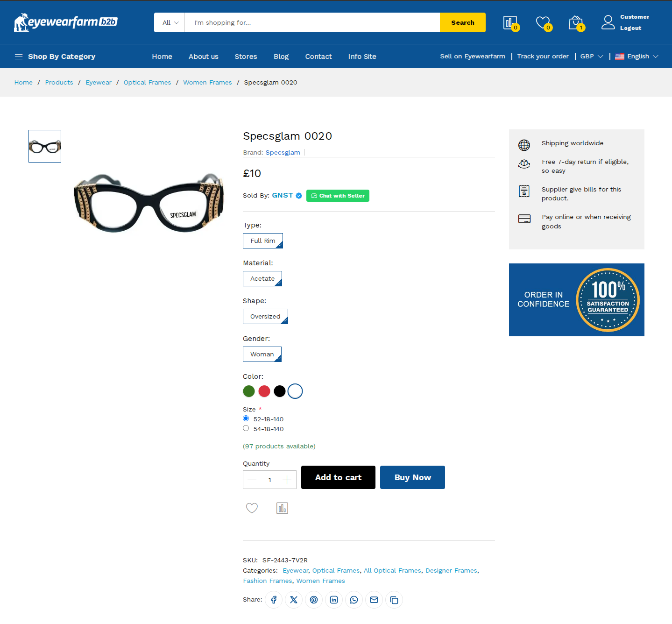Select size 54-18-140 radio button
This screenshot has width=672, height=624.
[246, 428]
